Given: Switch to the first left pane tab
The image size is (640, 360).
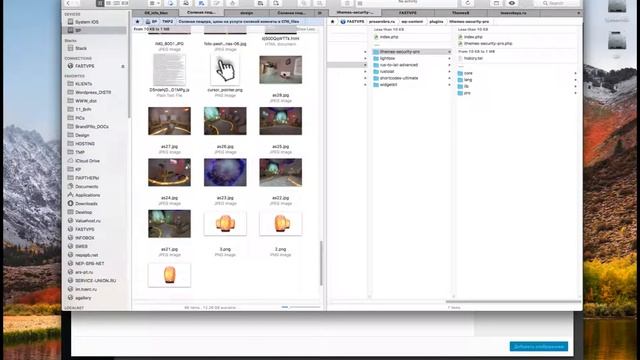Looking at the screenshot, I should [x=156, y=13].
